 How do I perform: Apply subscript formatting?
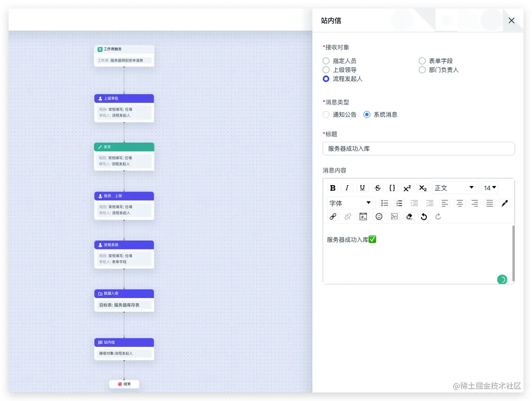[x=422, y=188]
